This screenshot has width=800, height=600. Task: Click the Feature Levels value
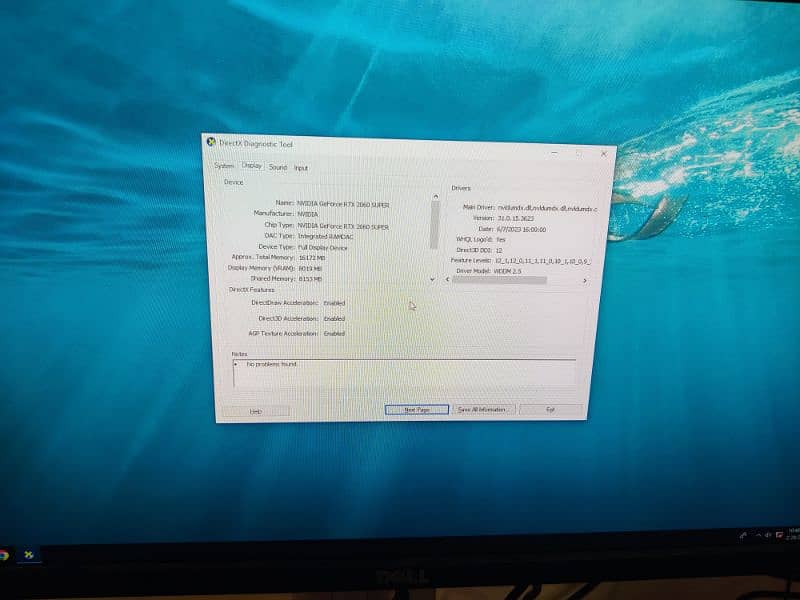543,261
